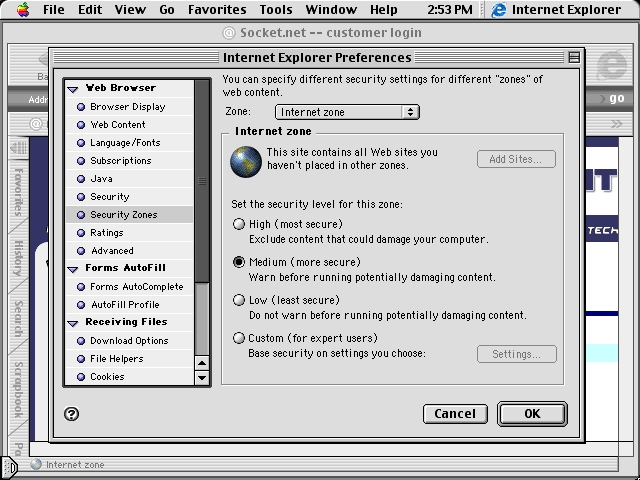Select AutoFill Profile preferences
Image resolution: width=640 pixels, height=480 pixels.
[x=129, y=305]
